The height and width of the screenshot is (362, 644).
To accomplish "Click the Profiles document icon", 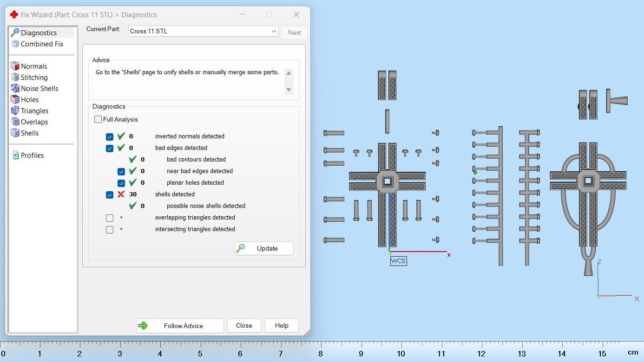I will (x=15, y=155).
